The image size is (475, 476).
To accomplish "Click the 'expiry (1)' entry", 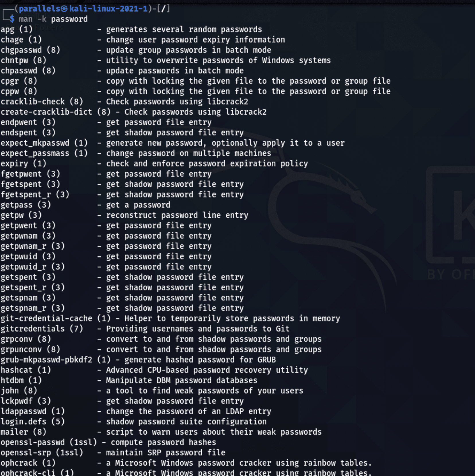I will (24, 164).
